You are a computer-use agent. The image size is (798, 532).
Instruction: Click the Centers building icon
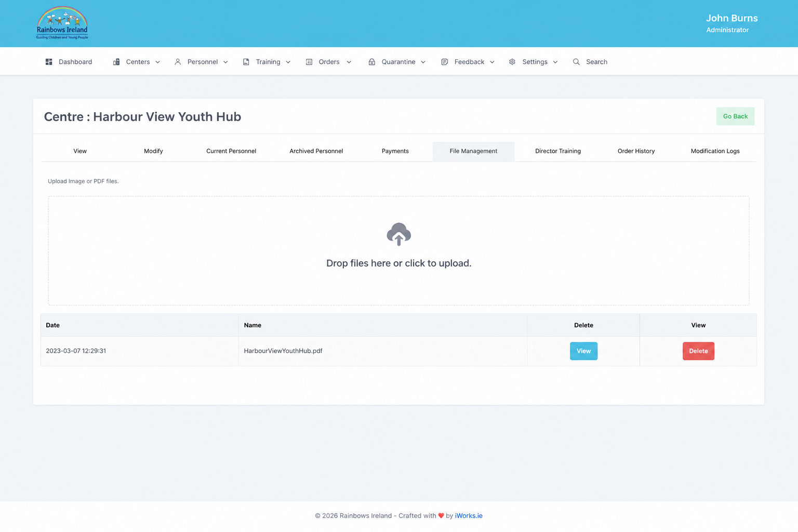[x=116, y=62]
